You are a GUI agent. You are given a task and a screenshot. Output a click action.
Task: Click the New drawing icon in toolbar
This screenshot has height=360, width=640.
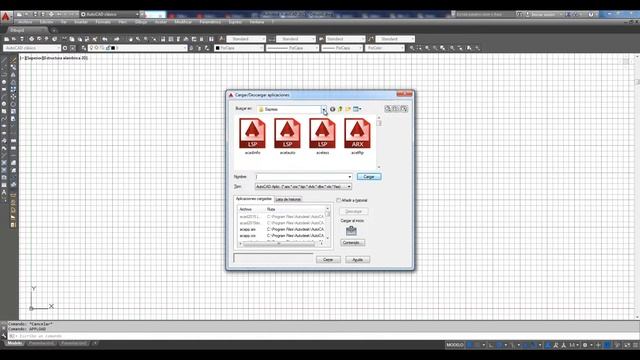click(x=7, y=39)
